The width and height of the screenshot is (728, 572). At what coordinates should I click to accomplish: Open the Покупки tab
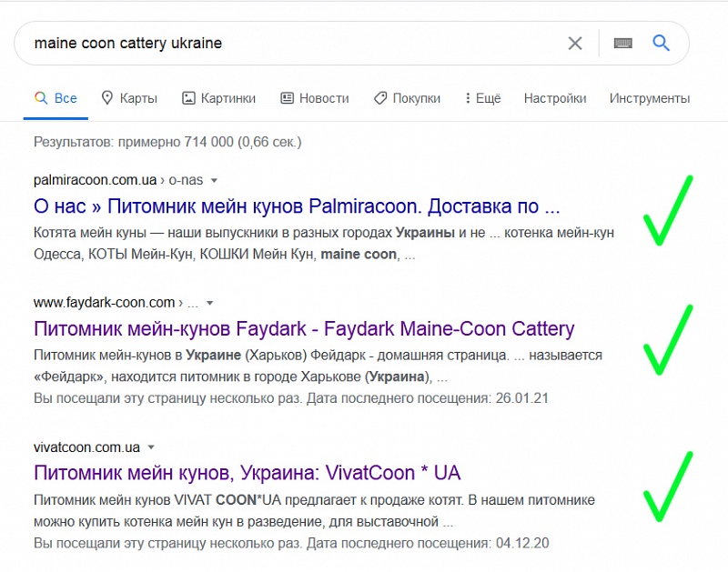pyautogui.click(x=407, y=98)
